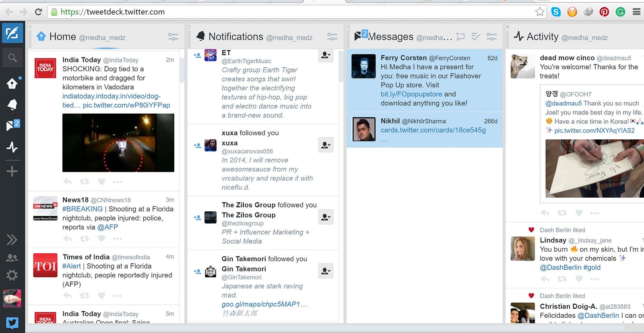Mark all messages as read
The height and width of the screenshot is (333, 644).
pos(476,37)
